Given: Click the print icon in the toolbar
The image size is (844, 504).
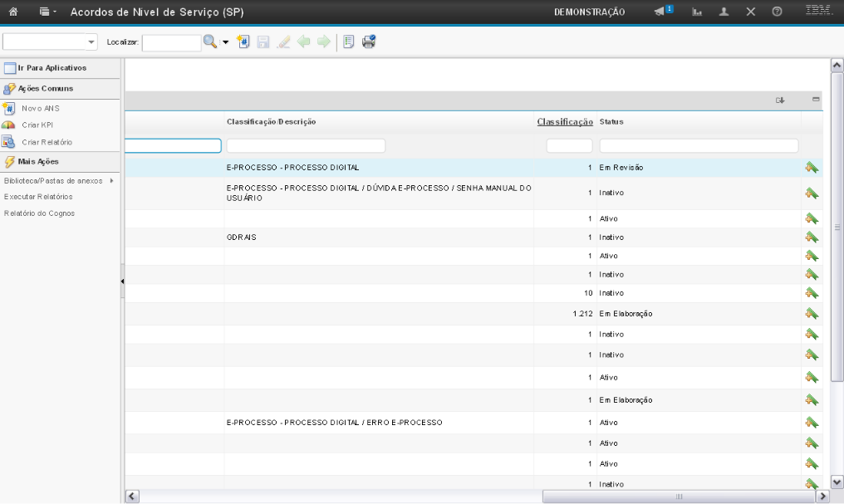Looking at the screenshot, I should (369, 42).
